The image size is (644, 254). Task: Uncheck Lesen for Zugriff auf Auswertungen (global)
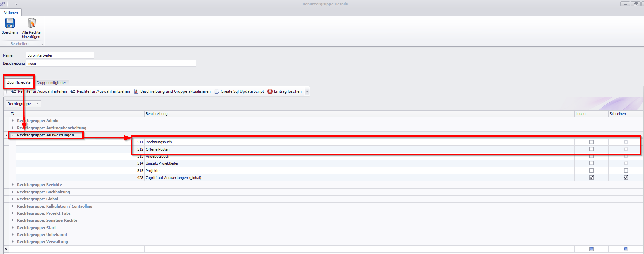pos(591,178)
